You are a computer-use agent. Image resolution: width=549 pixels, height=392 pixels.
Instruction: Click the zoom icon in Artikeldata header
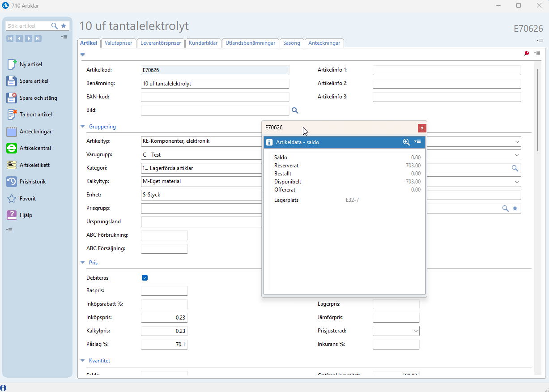point(406,142)
